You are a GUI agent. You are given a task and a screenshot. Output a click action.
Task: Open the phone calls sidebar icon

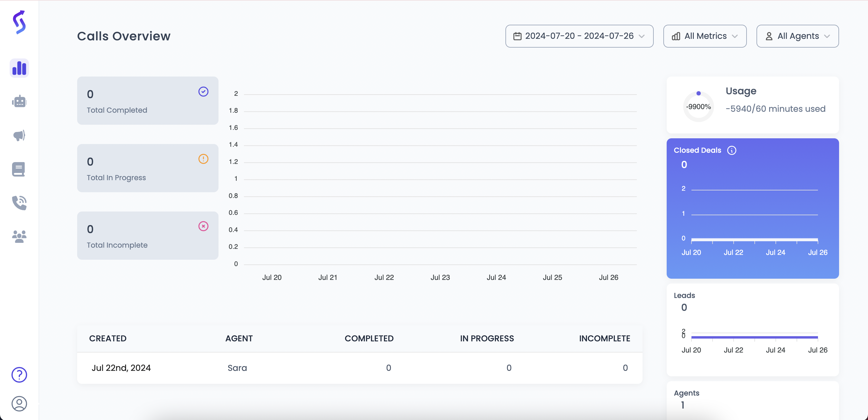click(19, 203)
